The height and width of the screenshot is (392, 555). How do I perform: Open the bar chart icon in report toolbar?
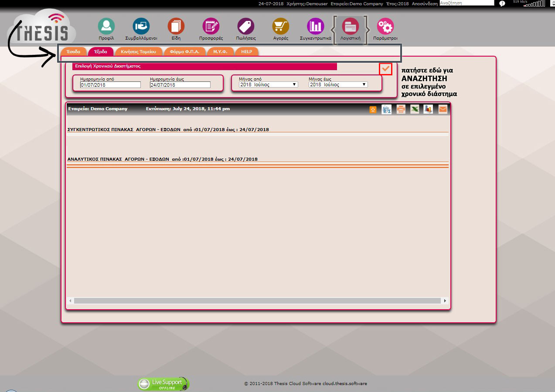[x=428, y=109]
